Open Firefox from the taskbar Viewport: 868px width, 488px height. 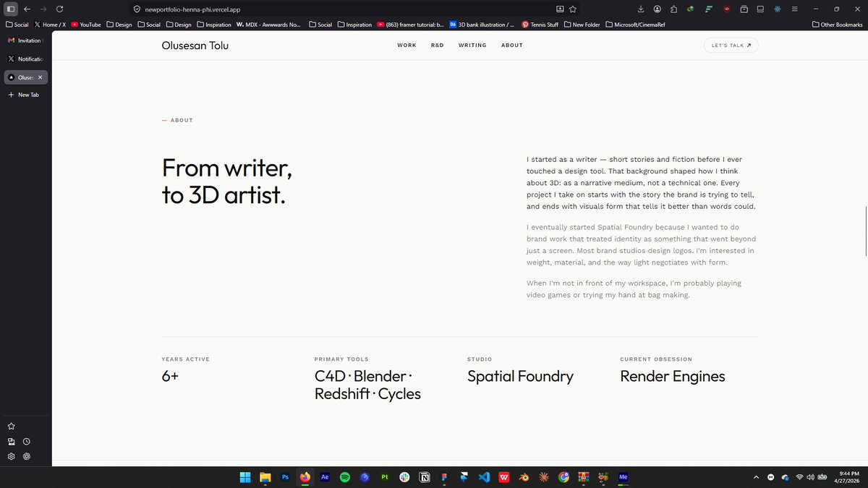point(305,477)
